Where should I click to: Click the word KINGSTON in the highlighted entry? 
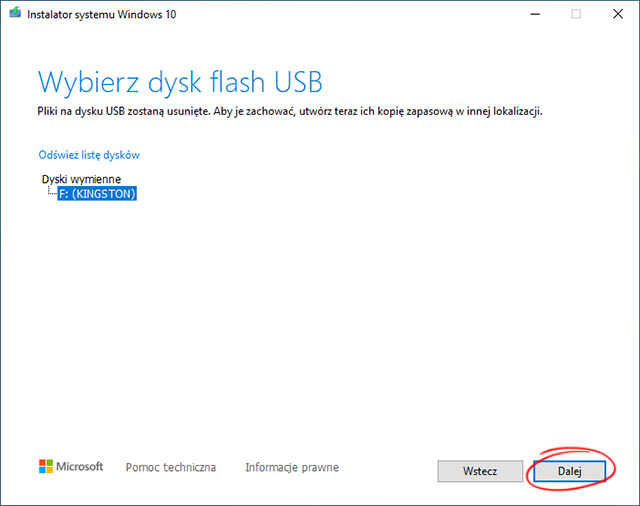[104, 194]
